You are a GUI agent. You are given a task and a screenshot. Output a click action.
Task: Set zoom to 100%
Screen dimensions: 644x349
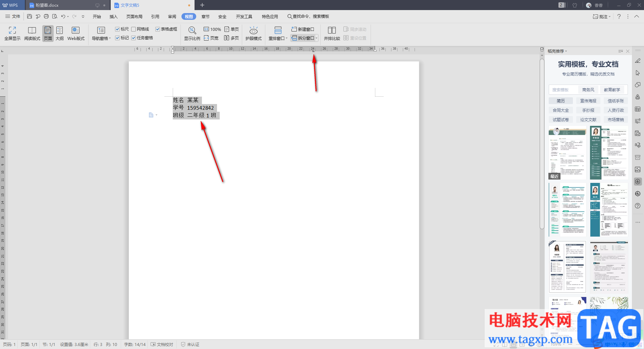point(212,29)
